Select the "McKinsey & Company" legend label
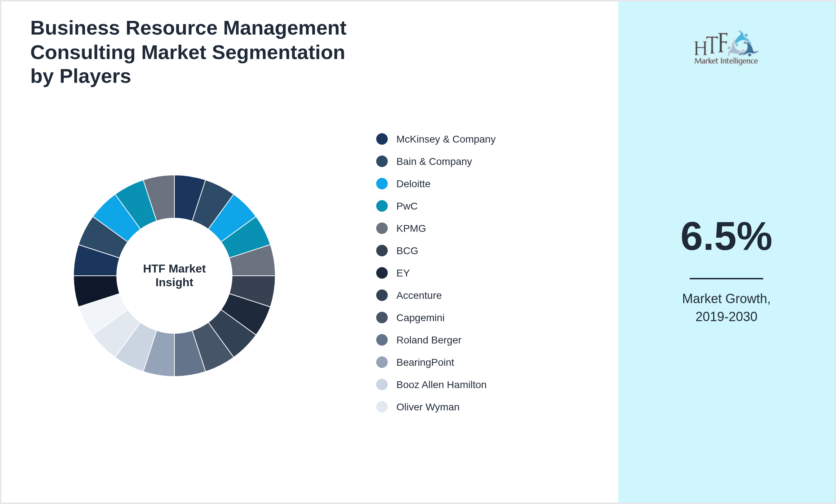 pyautogui.click(x=446, y=139)
